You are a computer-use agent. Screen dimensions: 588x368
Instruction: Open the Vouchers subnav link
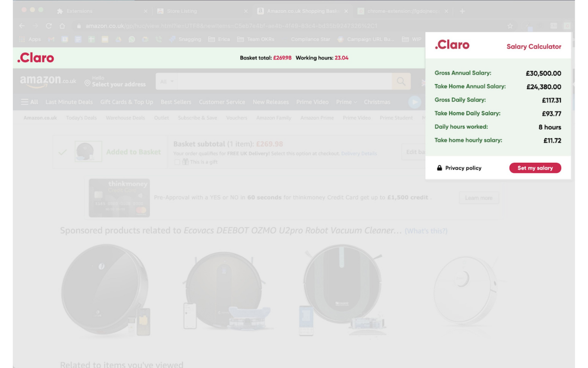237,118
